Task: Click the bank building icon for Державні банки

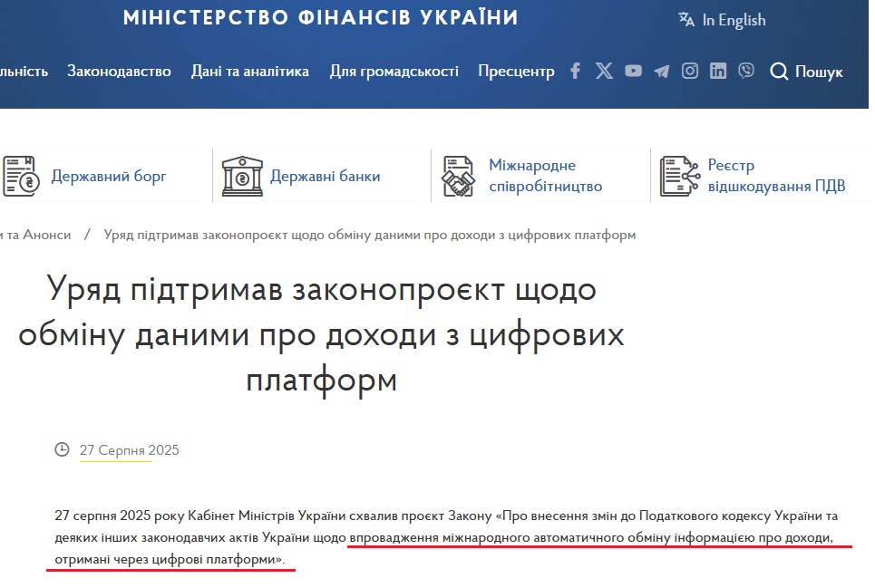Action: [x=240, y=175]
